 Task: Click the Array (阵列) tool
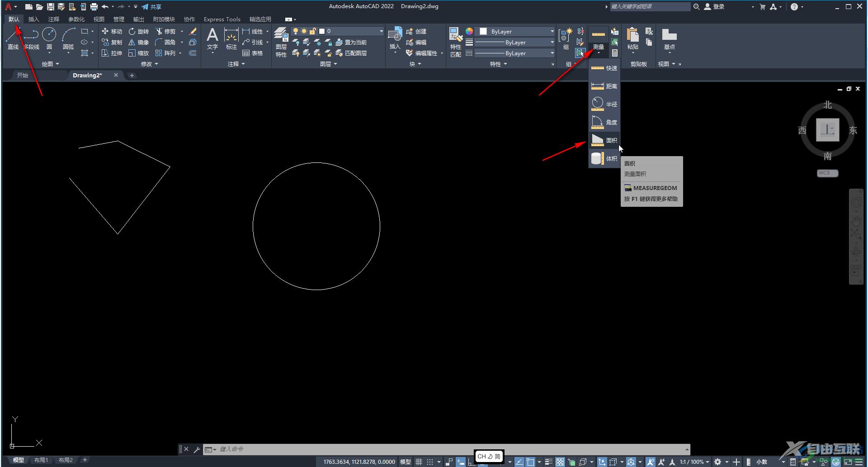coord(165,53)
